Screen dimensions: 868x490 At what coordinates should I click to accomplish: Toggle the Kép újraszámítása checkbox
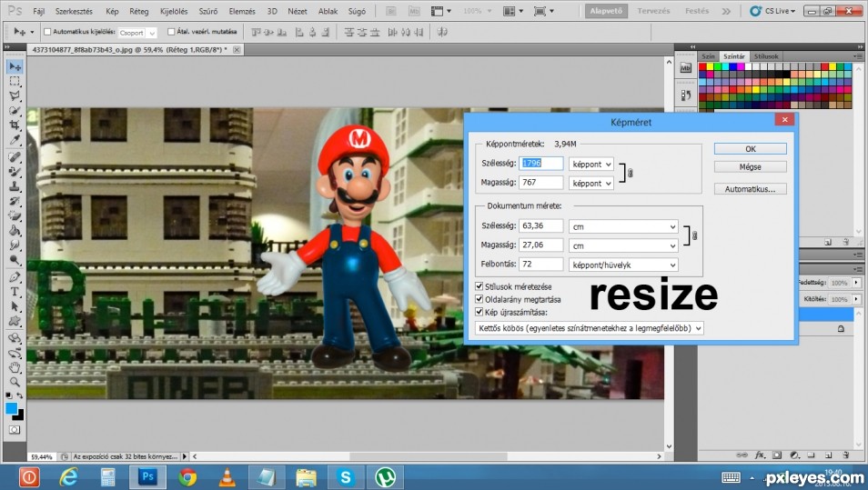pos(479,312)
